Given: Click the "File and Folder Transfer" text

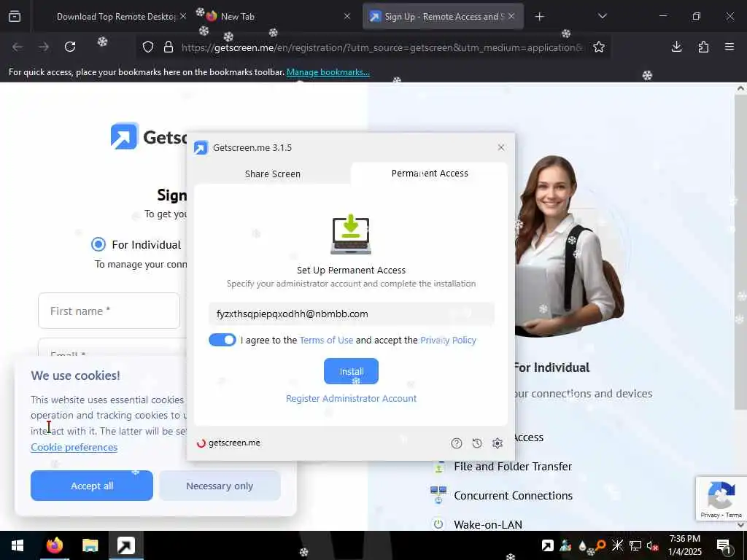Looking at the screenshot, I should [513, 466].
